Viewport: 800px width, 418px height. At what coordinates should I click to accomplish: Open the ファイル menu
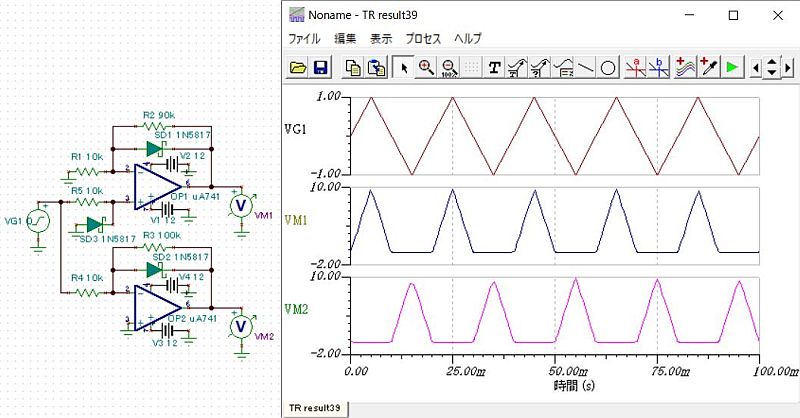point(304,39)
